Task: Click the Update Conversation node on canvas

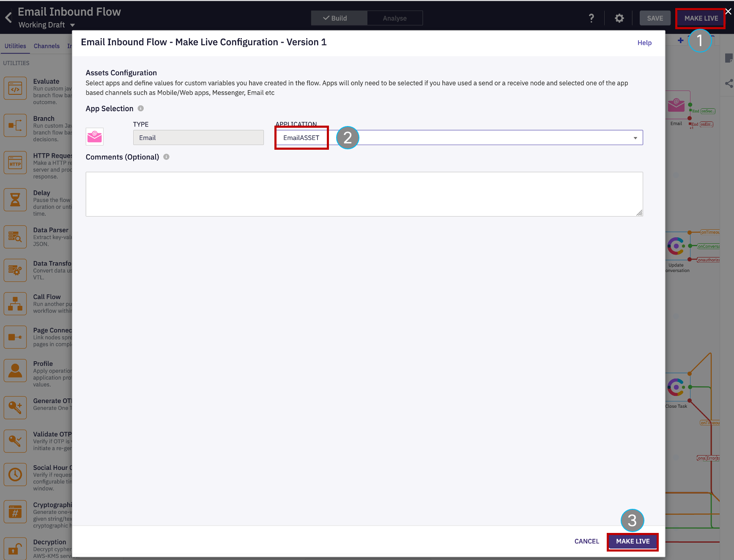Action: [x=676, y=246]
